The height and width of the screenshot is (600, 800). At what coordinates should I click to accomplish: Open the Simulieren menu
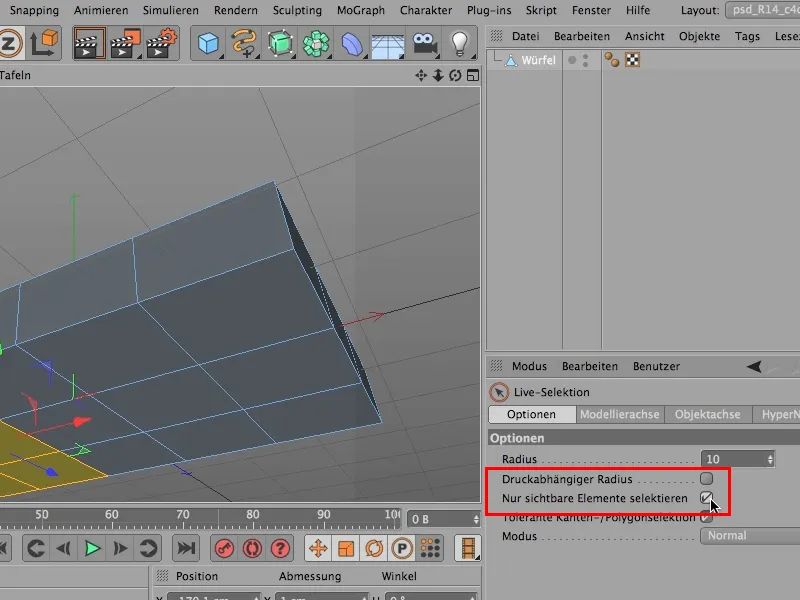pos(170,10)
